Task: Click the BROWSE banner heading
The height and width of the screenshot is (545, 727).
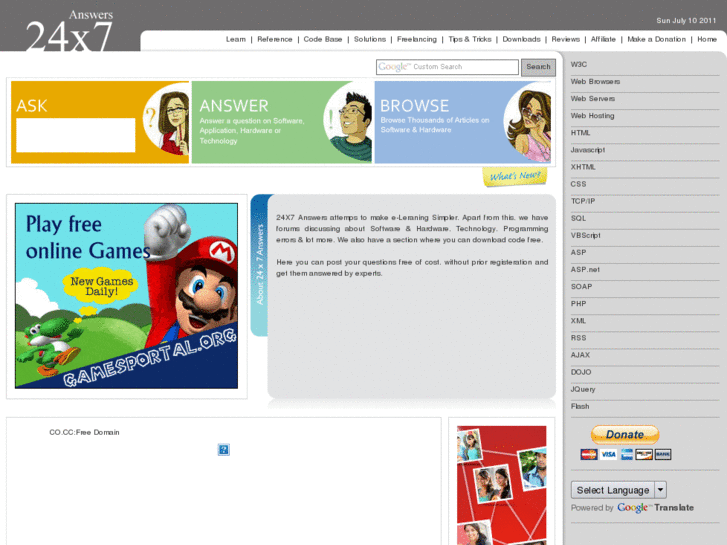Action: [415, 106]
